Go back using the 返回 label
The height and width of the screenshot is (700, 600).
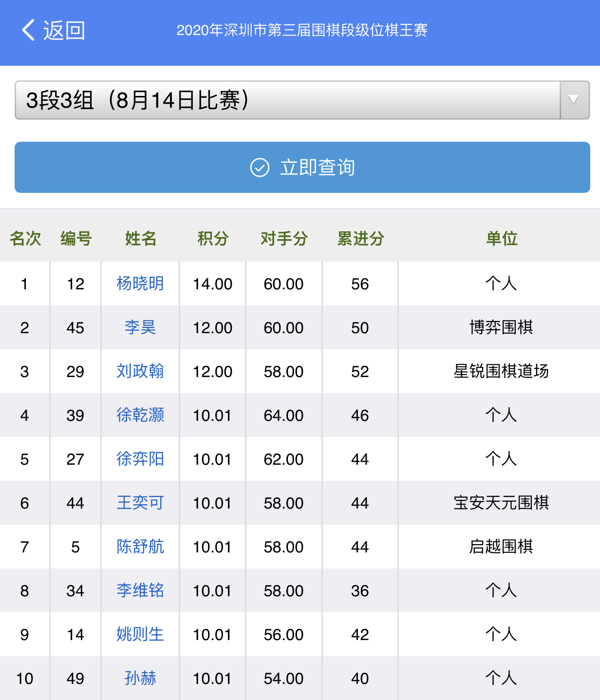(64, 30)
